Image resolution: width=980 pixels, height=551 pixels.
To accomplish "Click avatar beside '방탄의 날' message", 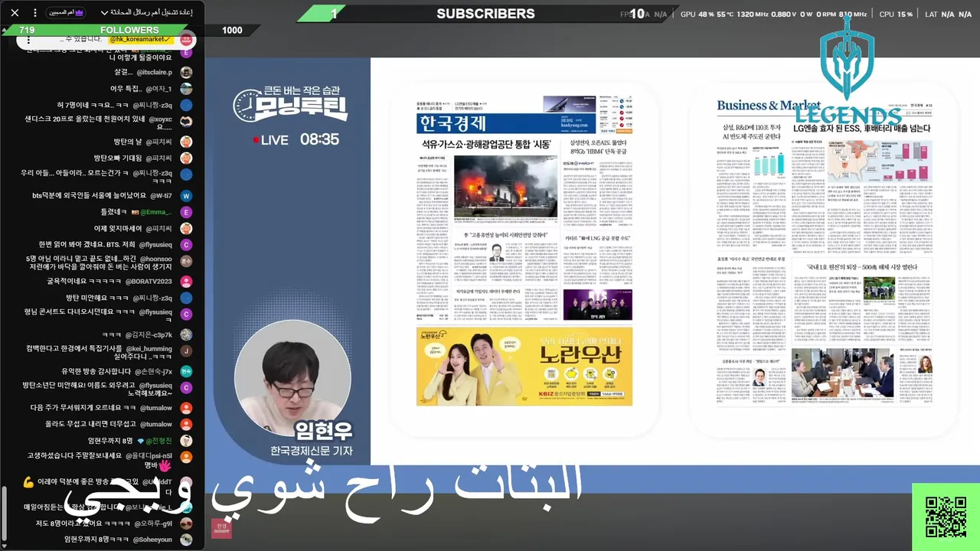I will 186,142.
